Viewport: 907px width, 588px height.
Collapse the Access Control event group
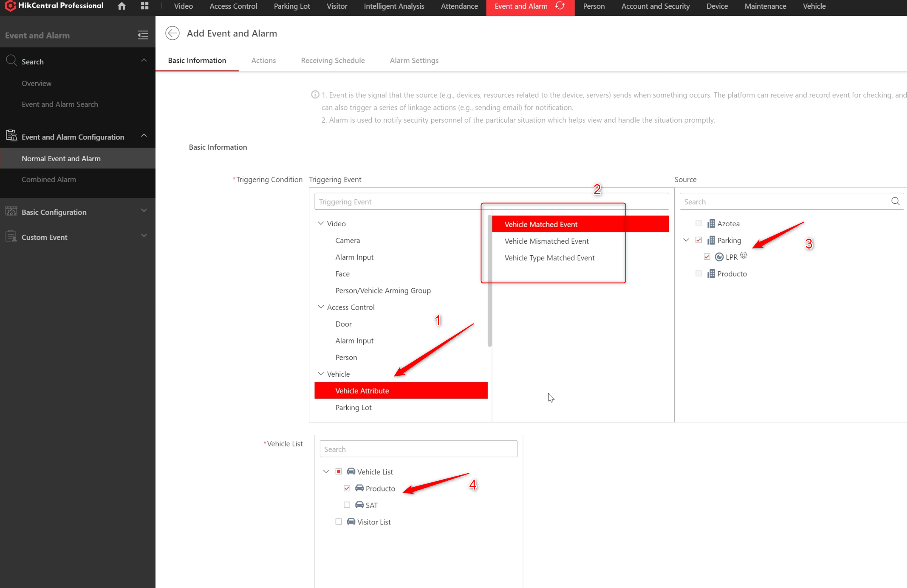[x=321, y=307]
